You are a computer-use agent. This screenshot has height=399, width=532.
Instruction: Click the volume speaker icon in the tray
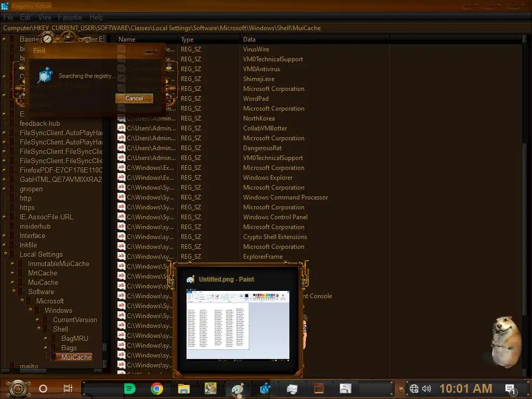coord(427,389)
